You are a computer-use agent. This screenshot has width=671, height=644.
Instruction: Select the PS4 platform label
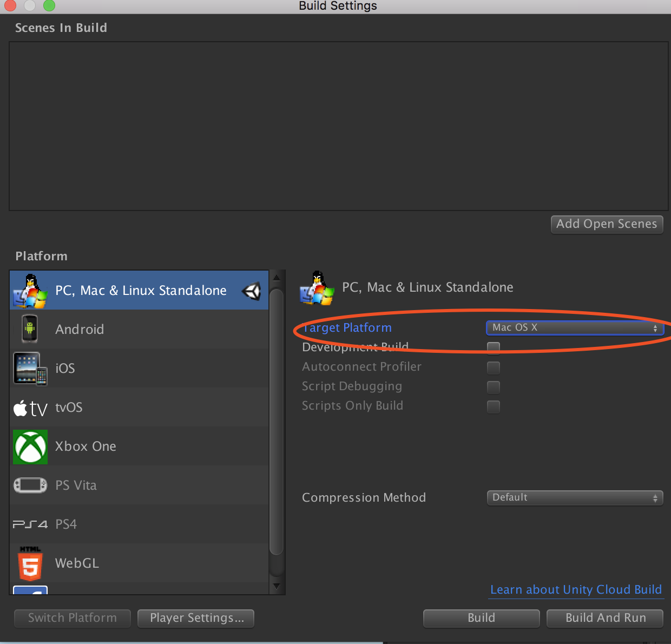point(66,524)
